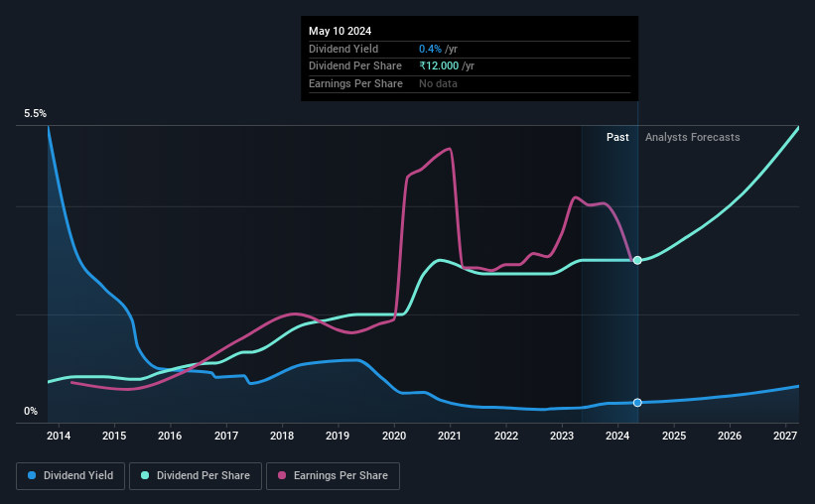
Task: Click the teal data point marker at May 2024
Action: (637, 260)
